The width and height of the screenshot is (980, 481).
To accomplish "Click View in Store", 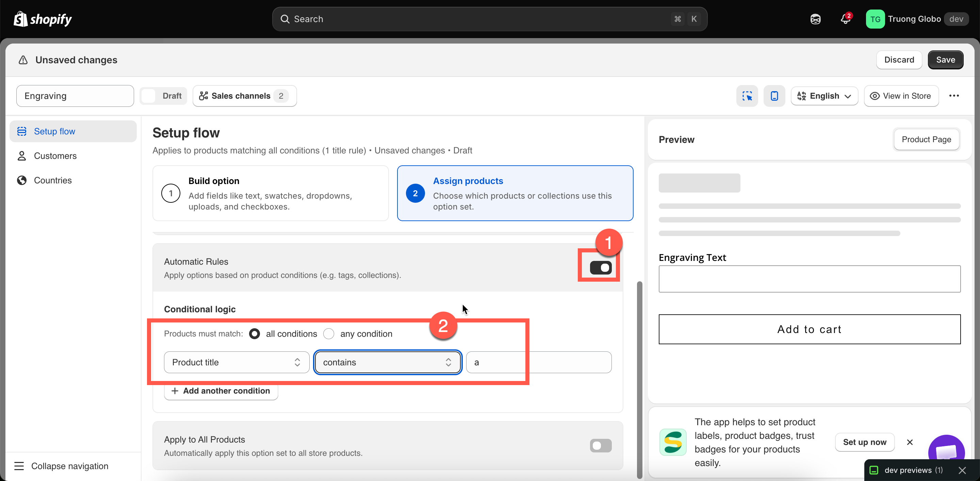I will [901, 96].
